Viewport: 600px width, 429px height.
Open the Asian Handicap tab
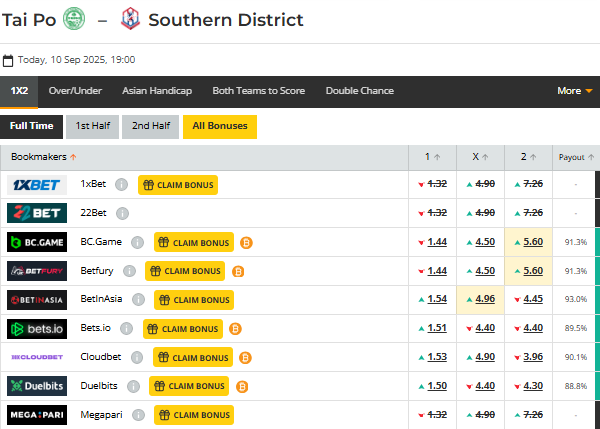(x=157, y=91)
